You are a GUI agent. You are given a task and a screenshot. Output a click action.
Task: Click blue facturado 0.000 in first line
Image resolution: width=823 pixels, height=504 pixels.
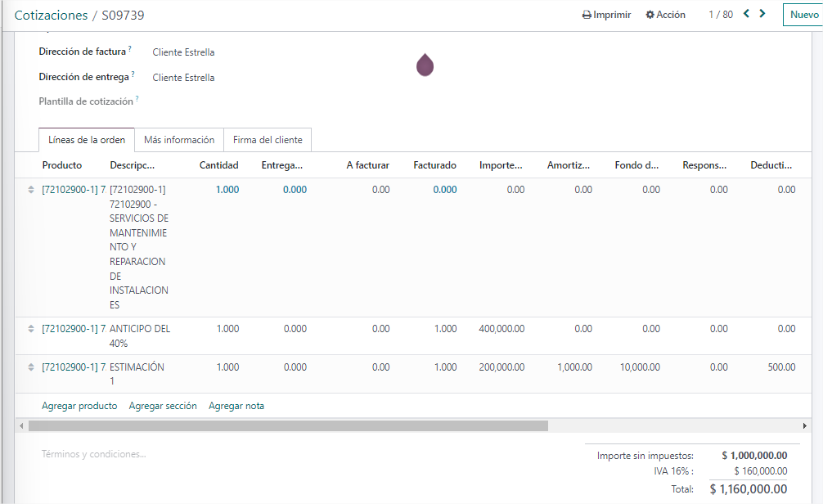coord(444,190)
